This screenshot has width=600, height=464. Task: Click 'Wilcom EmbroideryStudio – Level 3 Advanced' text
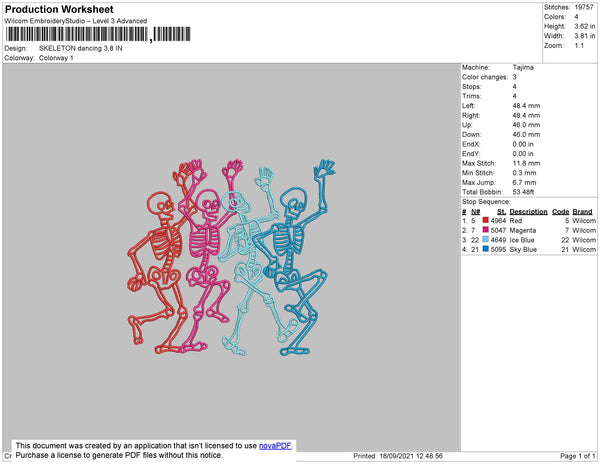76,21
